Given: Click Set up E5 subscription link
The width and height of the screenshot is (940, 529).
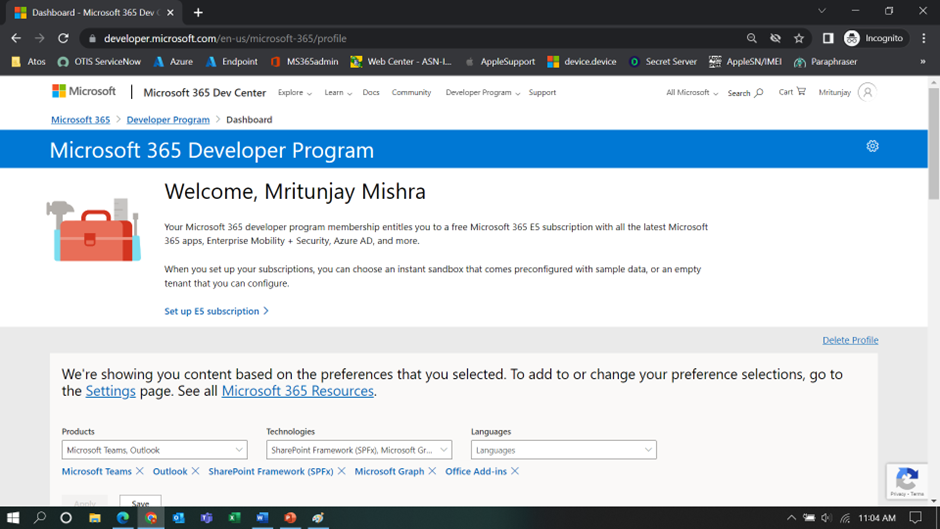Looking at the screenshot, I should 216,311.
